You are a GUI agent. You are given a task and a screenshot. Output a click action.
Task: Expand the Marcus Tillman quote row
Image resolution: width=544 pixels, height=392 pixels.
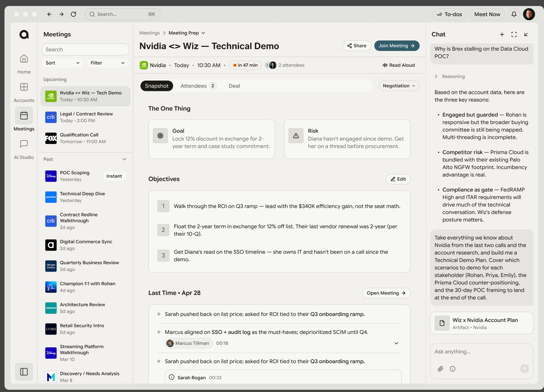click(396, 343)
